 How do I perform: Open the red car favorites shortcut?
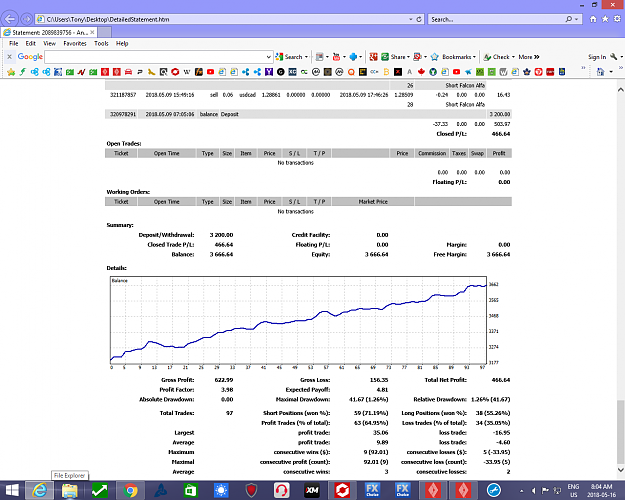point(128,72)
